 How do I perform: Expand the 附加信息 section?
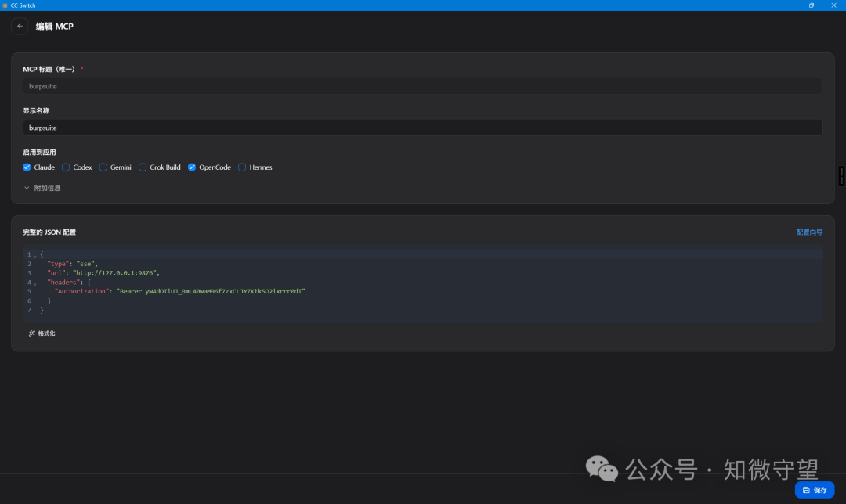tap(42, 188)
